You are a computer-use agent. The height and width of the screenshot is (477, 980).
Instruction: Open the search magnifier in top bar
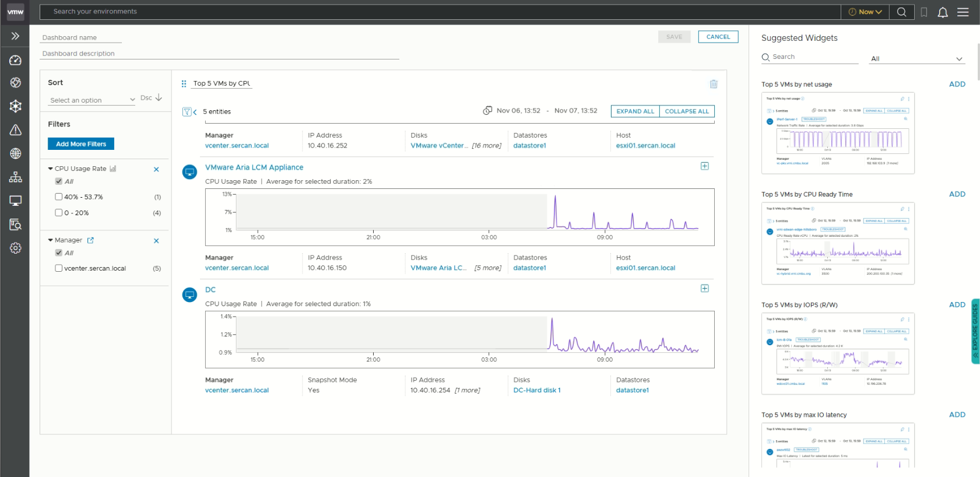901,12
